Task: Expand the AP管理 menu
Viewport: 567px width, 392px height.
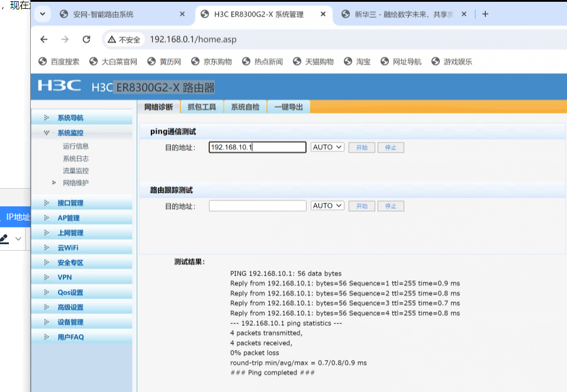Action: 82,218
